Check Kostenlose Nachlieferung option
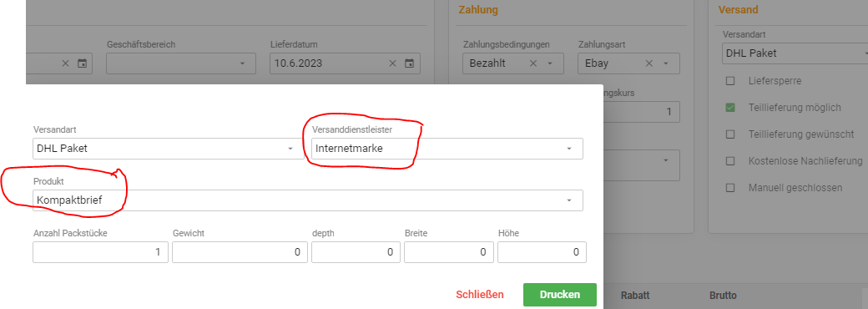Viewport: 868px width, 309px height. 730,161
